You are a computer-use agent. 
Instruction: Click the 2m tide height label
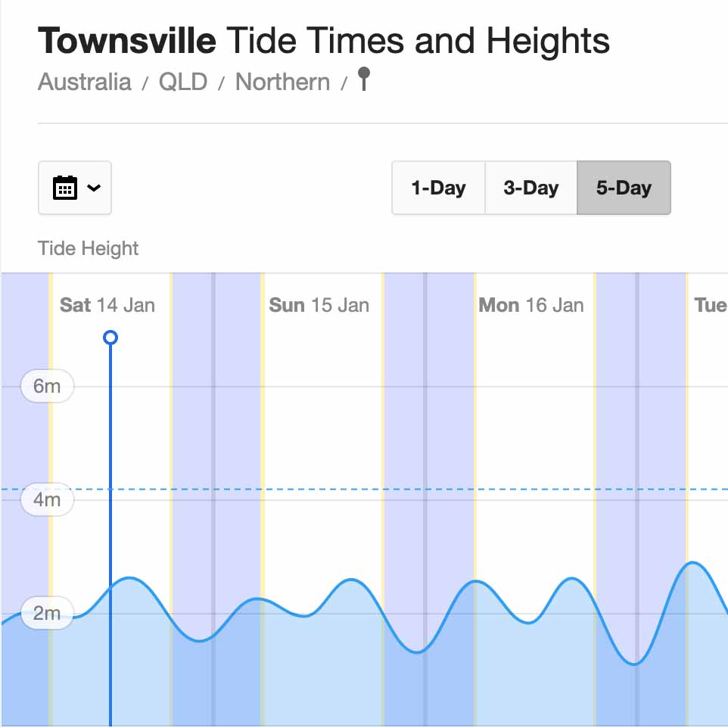coord(47,613)
